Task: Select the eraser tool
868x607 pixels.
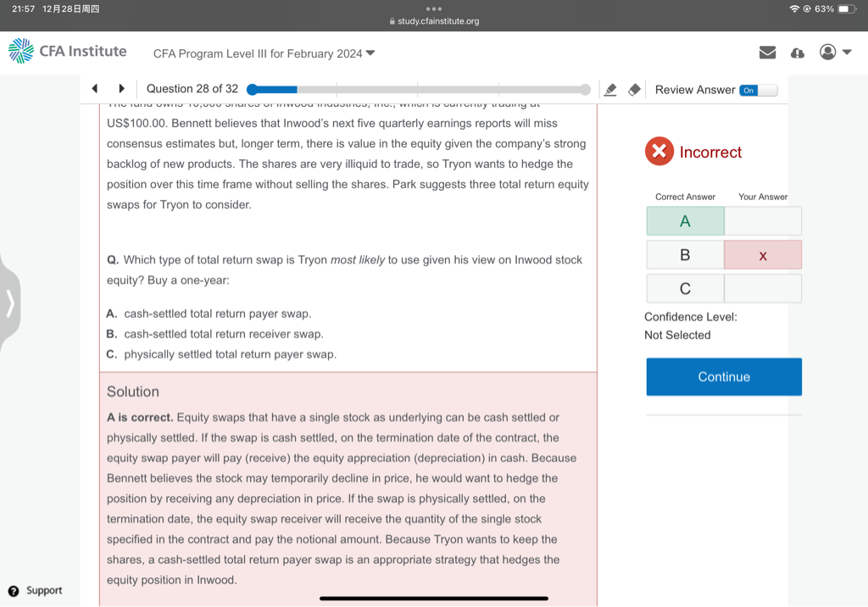Action: click(633, 90)
